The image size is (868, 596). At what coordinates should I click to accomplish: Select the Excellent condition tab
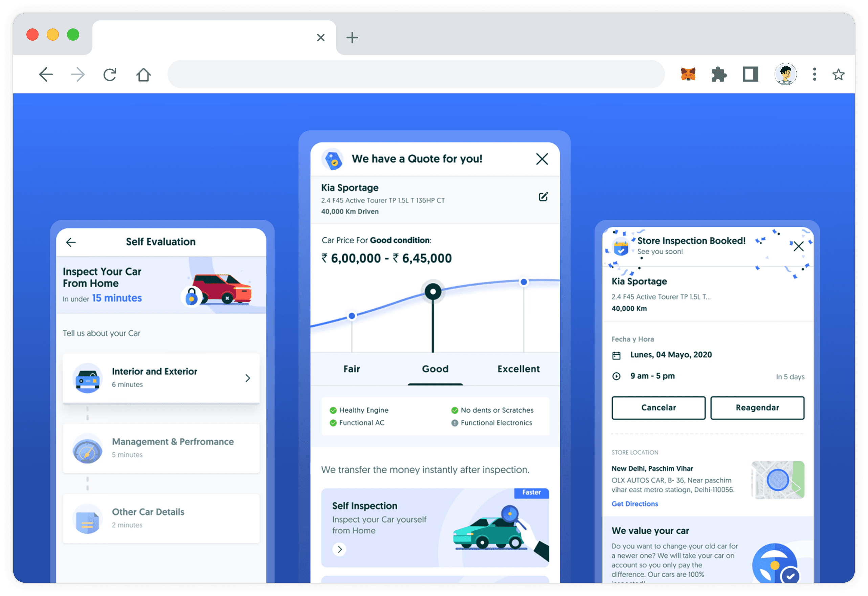[518, 369]
